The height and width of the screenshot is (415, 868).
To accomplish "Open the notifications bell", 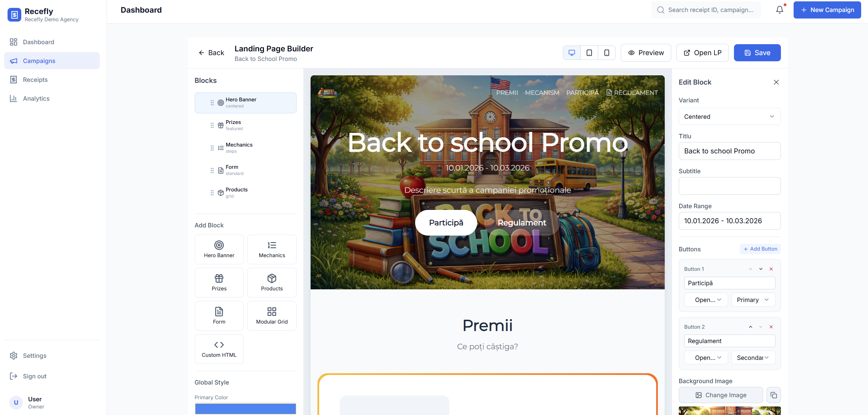I will tap(780, 10).
